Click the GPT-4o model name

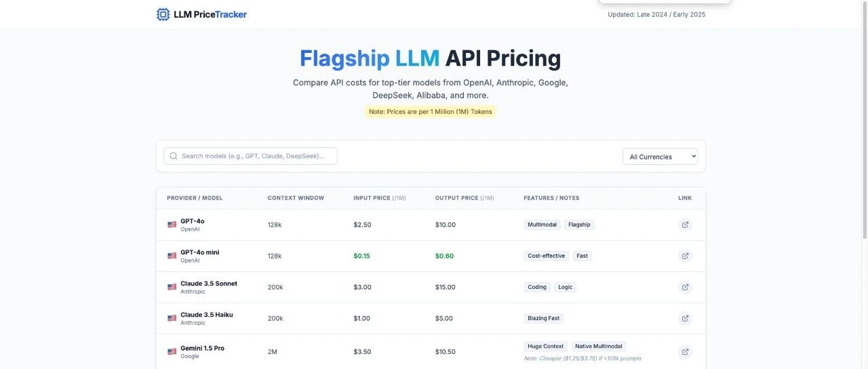pos(193,221)
